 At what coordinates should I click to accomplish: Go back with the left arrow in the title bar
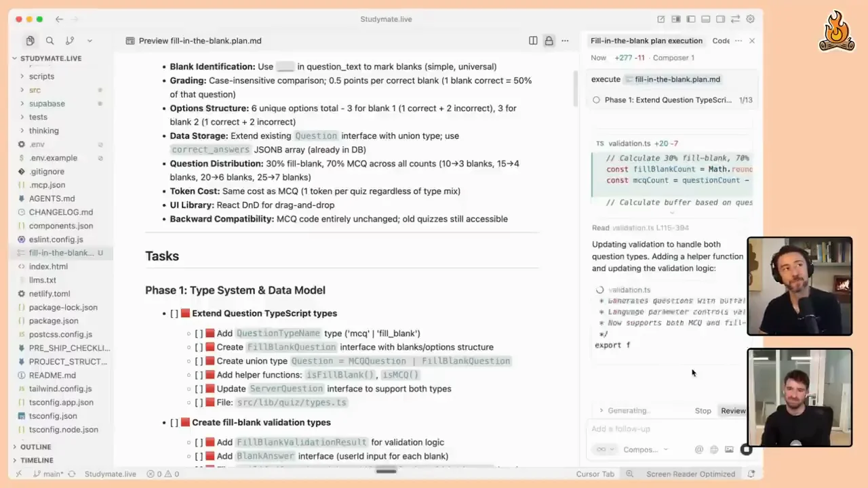(x=59, y=19)
